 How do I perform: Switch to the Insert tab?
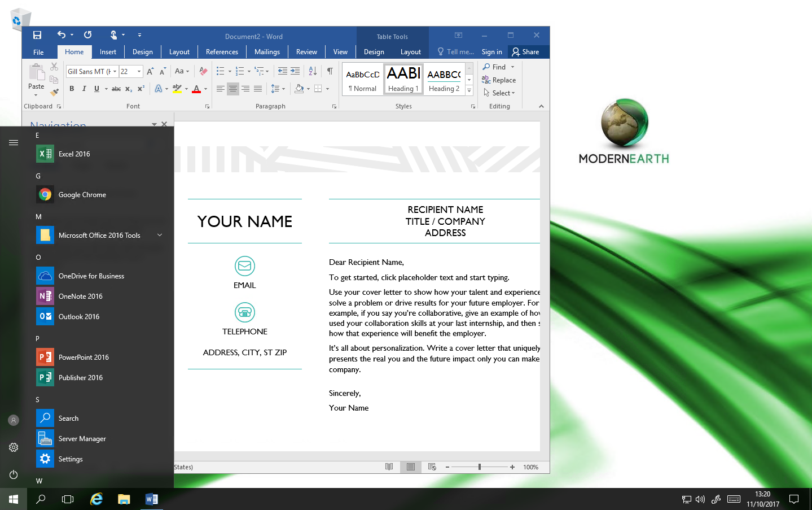(108, 52)
